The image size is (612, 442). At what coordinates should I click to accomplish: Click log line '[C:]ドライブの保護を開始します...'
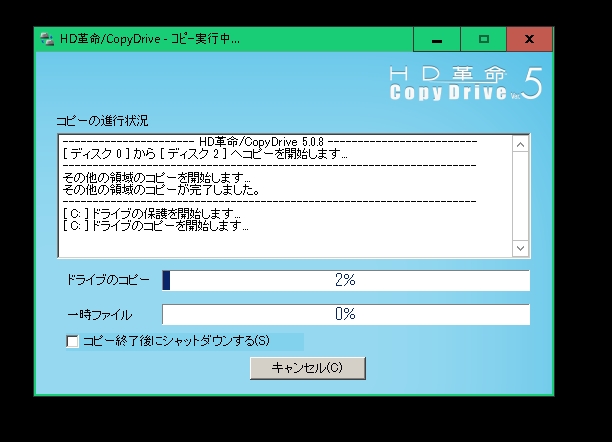click(x=152, y=214)
